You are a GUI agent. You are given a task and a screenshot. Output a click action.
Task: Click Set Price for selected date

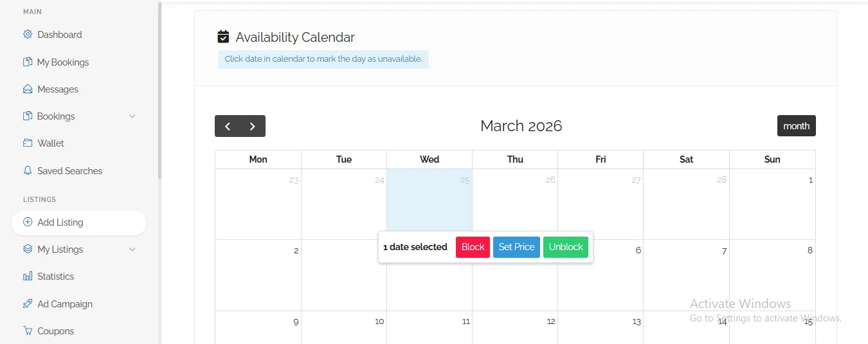516,247
